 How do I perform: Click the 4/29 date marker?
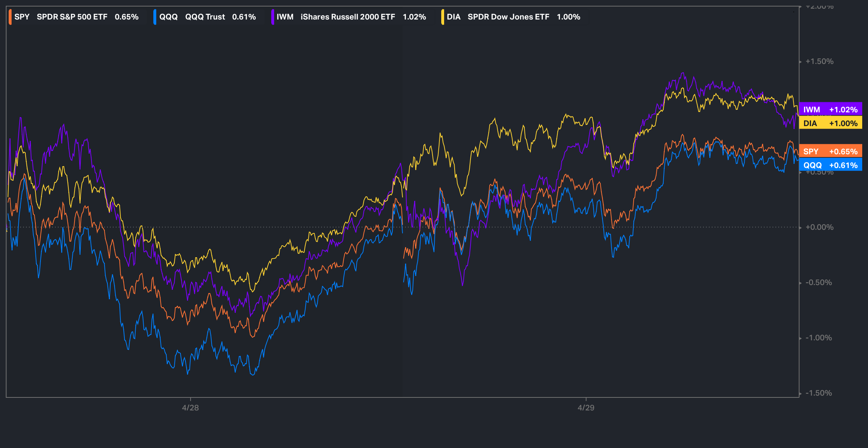[x=586, y=408]
